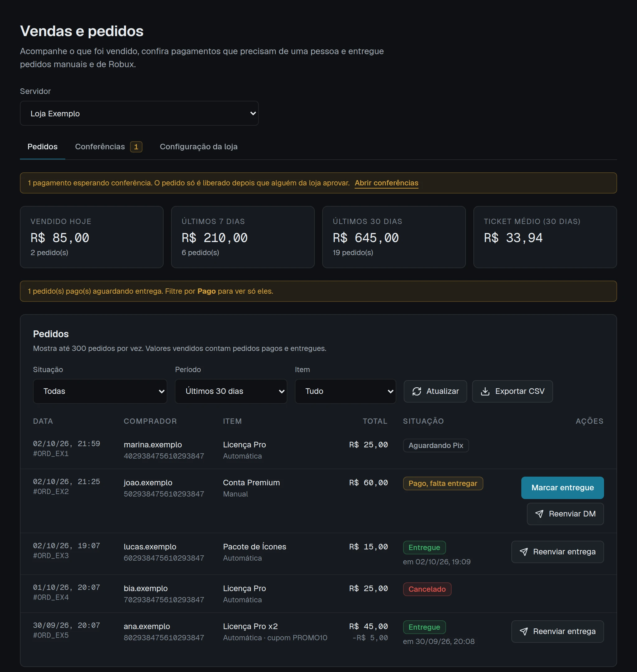The image size is (637, 672).
Task: Switch to the Pedidos tab
Action: coord(42,147)
